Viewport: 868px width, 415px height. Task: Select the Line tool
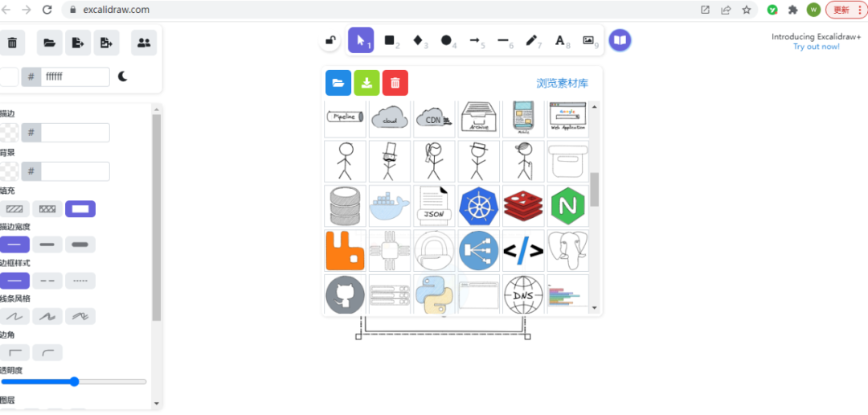click(x=504, y=40)
